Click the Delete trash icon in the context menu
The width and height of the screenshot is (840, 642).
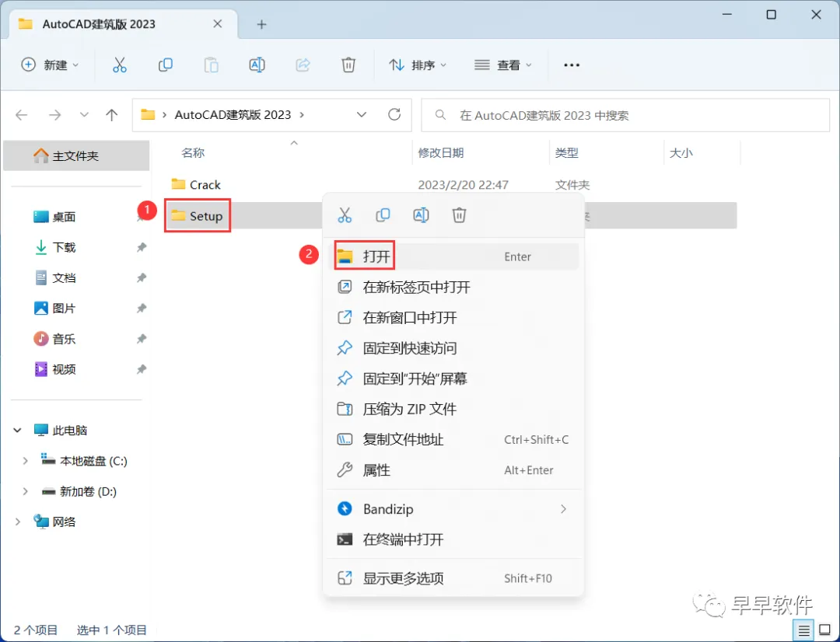coord(459,215)
